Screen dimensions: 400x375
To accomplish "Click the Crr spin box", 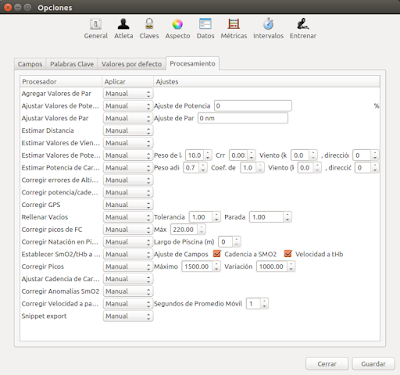I will [x=242, y=155].
